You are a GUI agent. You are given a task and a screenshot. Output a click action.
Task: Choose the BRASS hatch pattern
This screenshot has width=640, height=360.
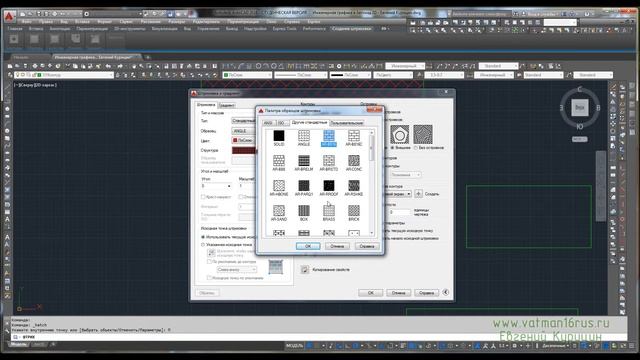click(329, 211)
